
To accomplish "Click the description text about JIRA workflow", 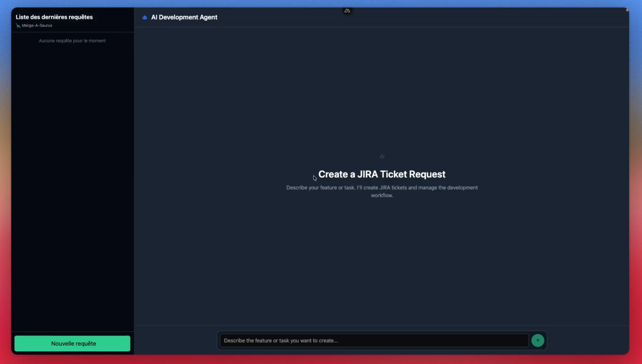I will 382,188.
